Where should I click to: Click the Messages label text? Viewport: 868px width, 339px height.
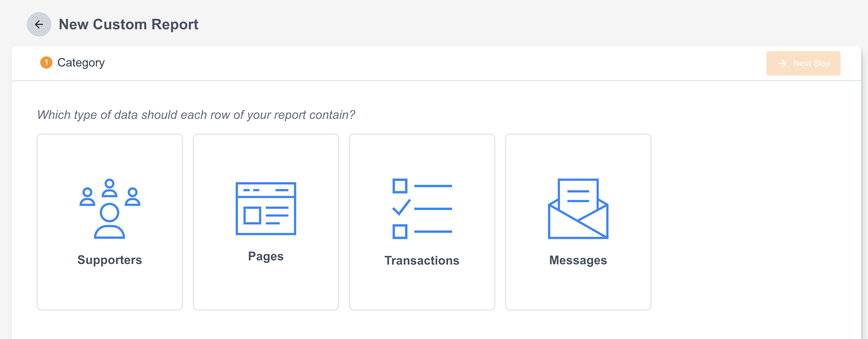tap(578, 260)
